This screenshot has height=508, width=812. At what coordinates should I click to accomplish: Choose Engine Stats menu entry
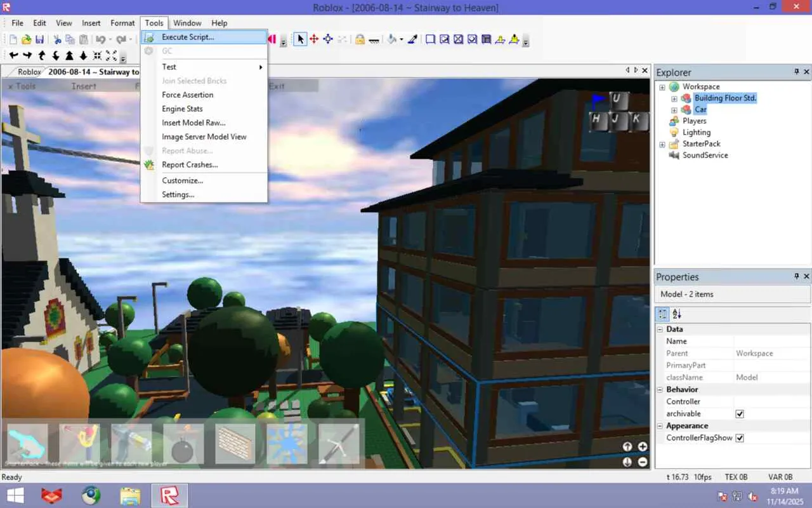(204, 109)
